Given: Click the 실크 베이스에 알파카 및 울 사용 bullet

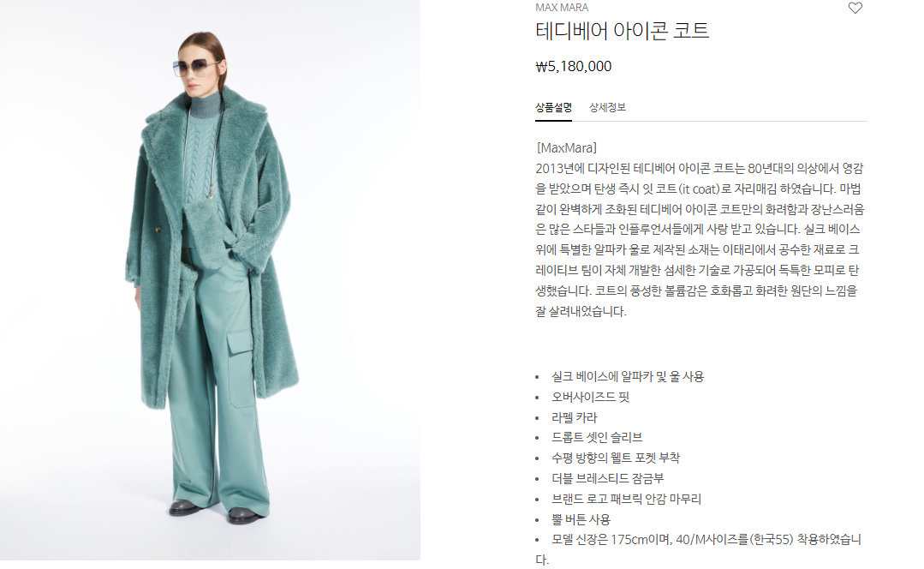Looking at the screenshot, I should (627, 376).
